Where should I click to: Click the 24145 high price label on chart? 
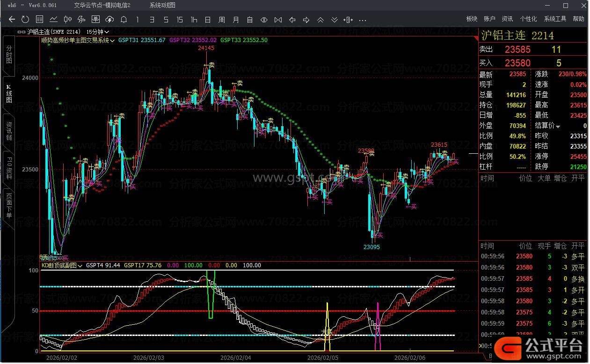click(206, 48)
